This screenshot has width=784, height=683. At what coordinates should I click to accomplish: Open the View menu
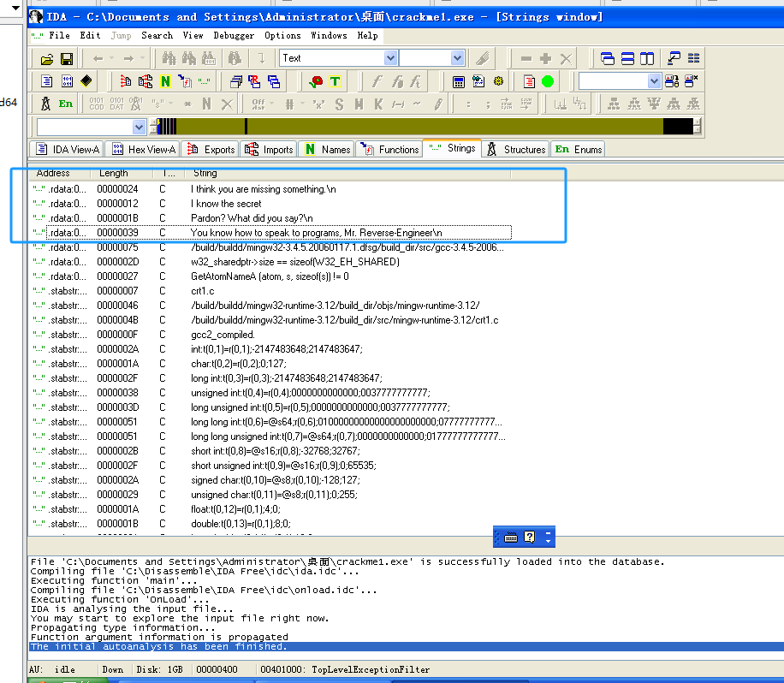pyautogui.click(x=193, y=35)
